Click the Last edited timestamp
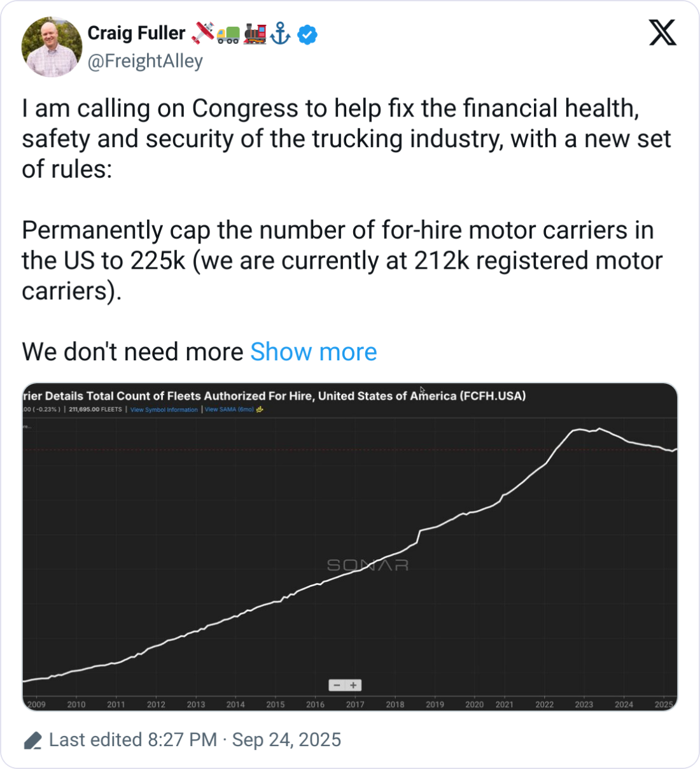The height and width of the screenshot is (769, 700). pos(195,740)
